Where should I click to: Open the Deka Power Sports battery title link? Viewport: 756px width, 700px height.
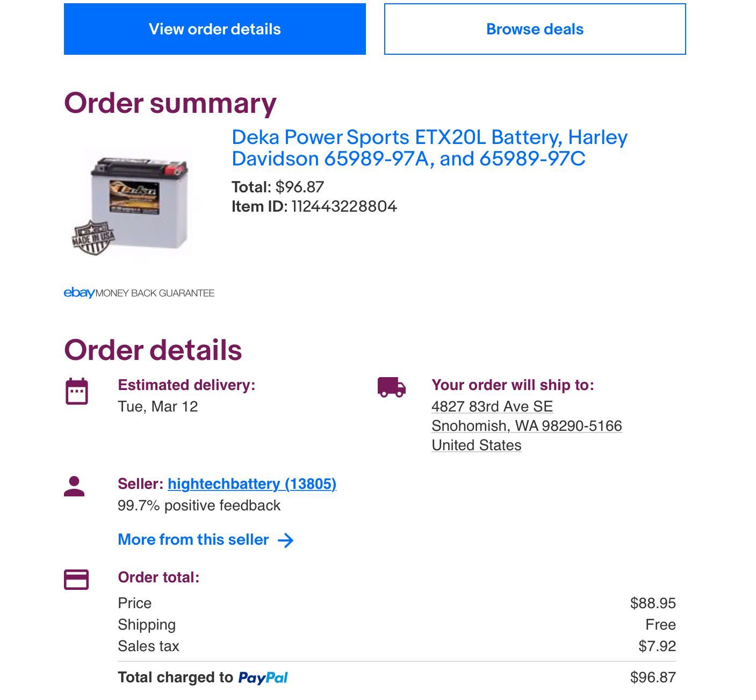429,148
